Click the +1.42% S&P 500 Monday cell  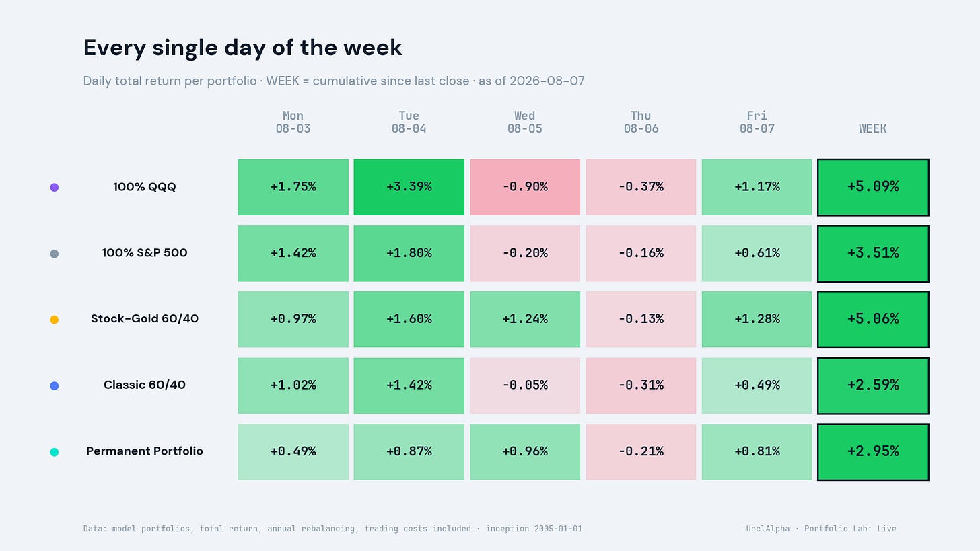click(x=293, y=253)
